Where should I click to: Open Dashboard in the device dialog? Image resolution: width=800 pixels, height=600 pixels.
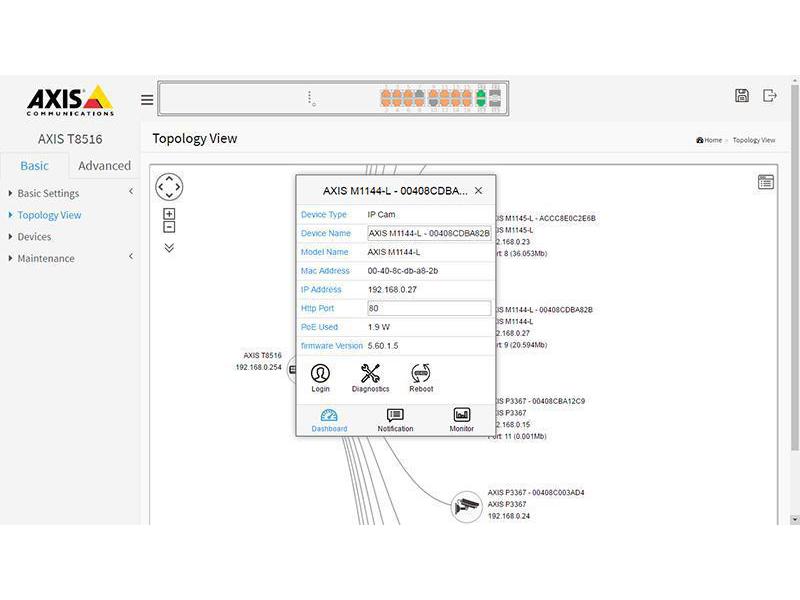(328, 418)
